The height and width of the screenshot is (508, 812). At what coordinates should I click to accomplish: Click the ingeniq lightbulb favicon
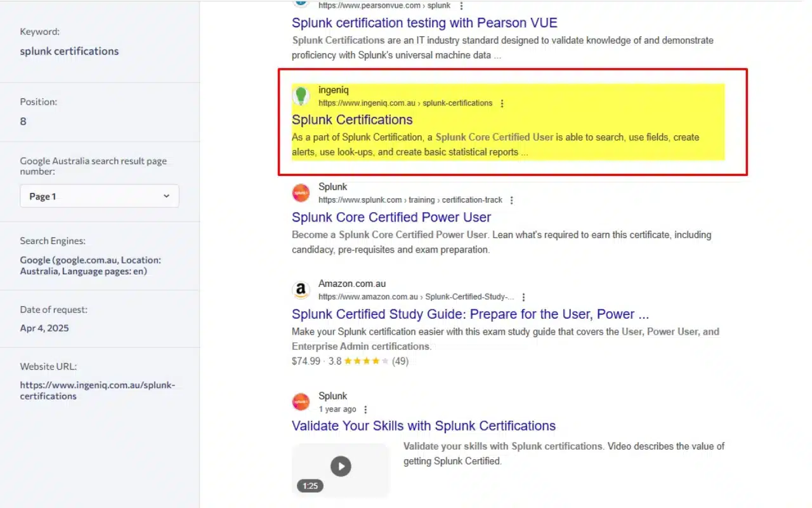[301, 96]
